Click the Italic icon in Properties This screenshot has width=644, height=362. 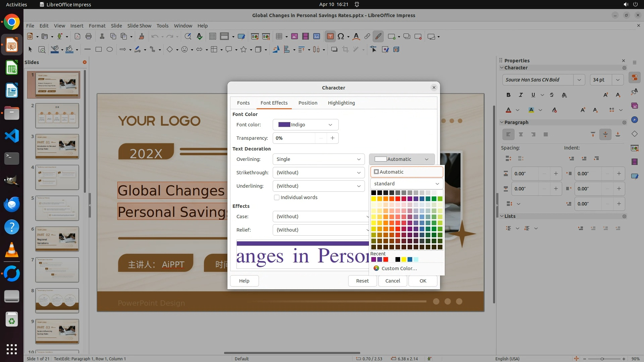tap(521, 95)
